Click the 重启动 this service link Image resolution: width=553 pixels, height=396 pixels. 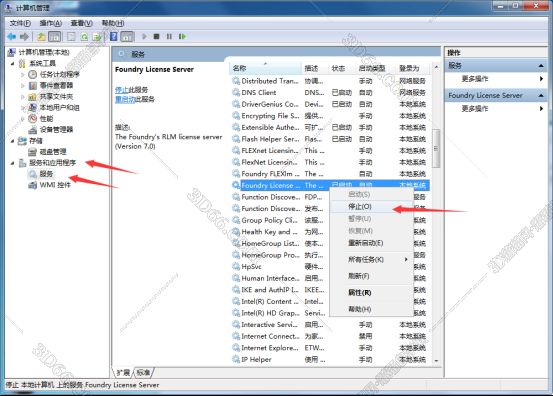[125, 99]
